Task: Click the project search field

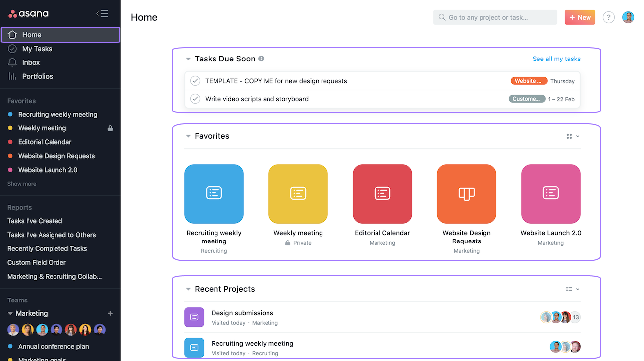Action: point(495,17)
